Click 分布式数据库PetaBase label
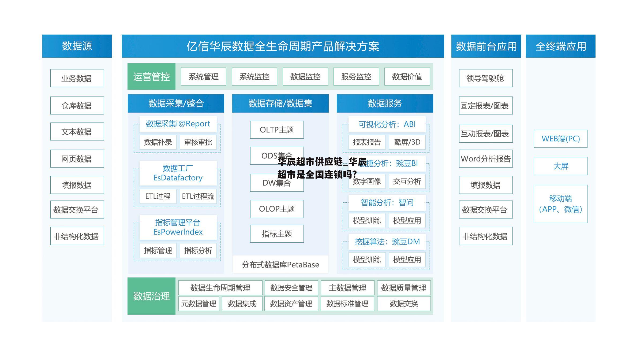644x352 pixels. (x=280, y=265)
